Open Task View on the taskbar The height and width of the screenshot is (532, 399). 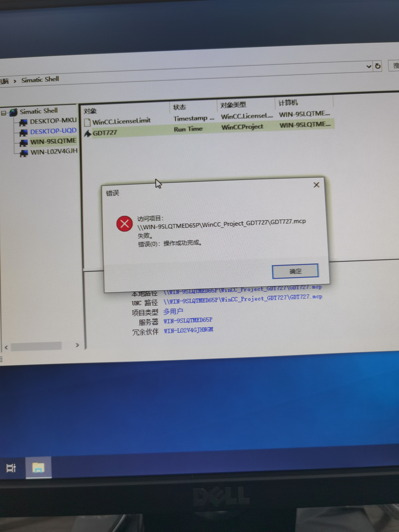pos(11,468)
